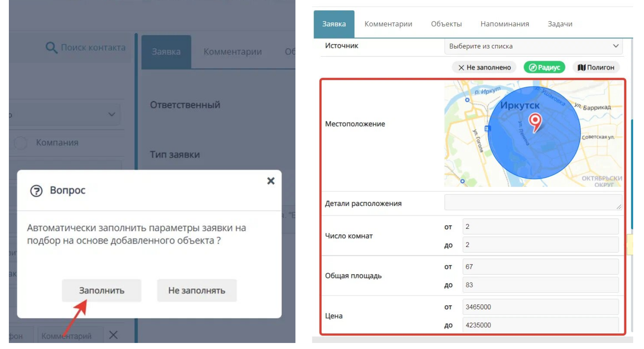The width and height of the screenshot is (644, 349).
Task: Click the Иркутск map thumbnail
Action: tap(533, 133)
